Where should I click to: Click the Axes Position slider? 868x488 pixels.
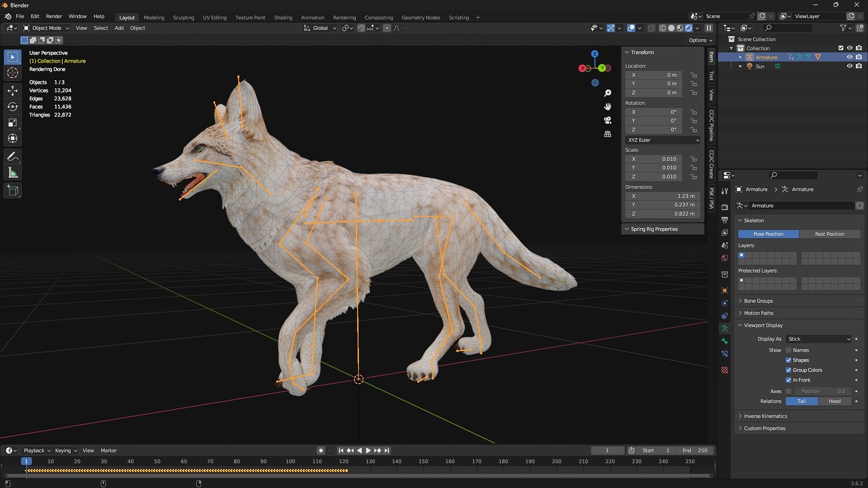point(822,391)
